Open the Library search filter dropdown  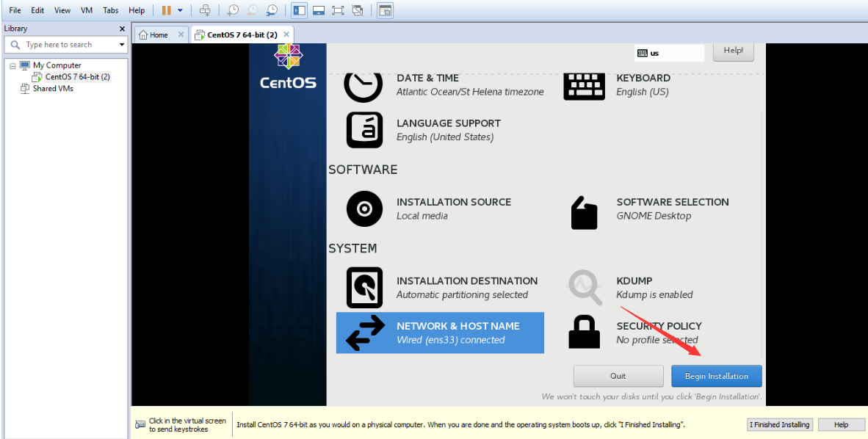click(x=122, y=44)
